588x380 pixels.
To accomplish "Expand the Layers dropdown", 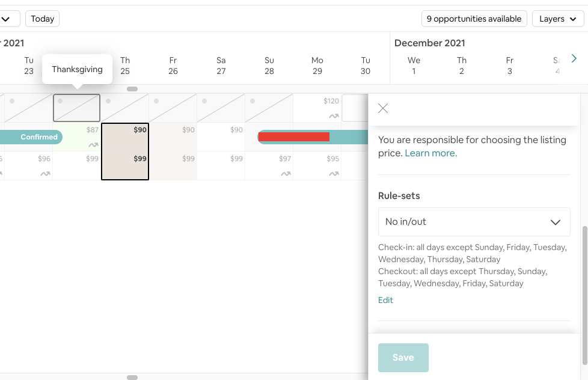I will 559,19.
